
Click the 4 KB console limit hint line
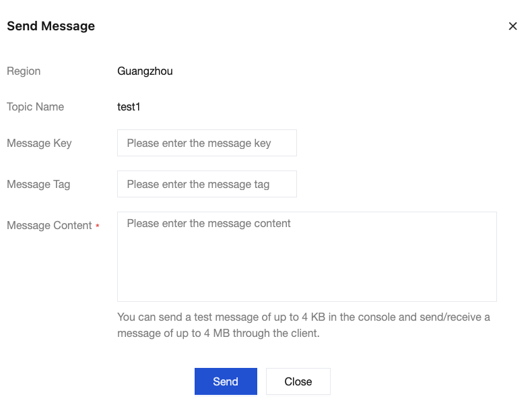coord(303,317)
